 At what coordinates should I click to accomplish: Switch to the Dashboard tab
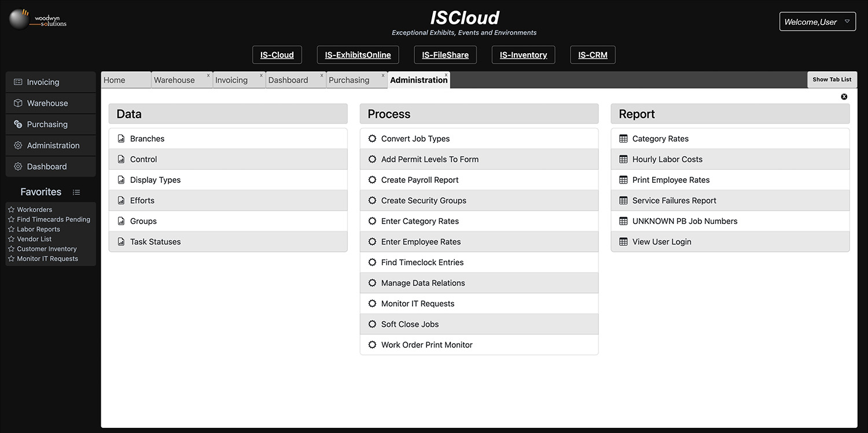click(288, 80)
